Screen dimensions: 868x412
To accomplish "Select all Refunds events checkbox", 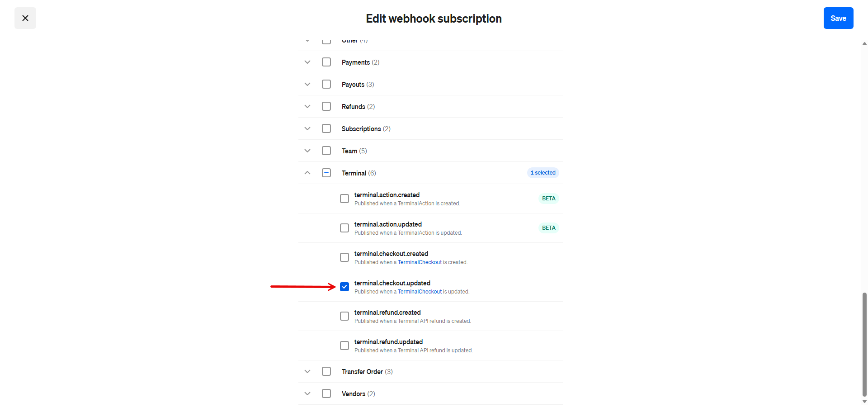I will [x=326, y=106].
